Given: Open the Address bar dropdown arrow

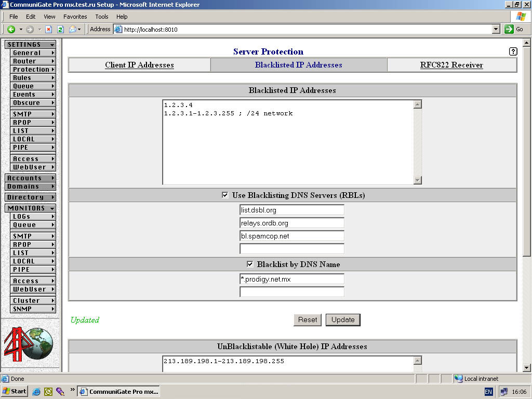Looking at the screenshot, I should coord(496,29).
